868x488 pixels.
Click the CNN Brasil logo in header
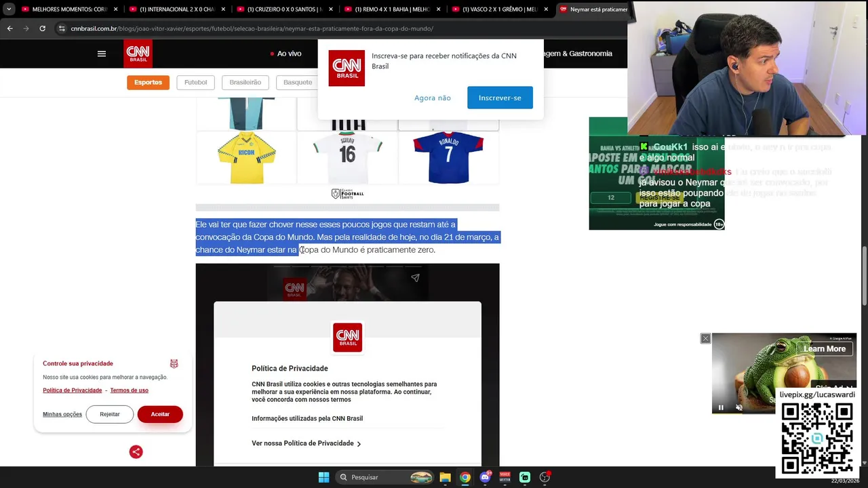pyautogui.click(x=138, y=54)
